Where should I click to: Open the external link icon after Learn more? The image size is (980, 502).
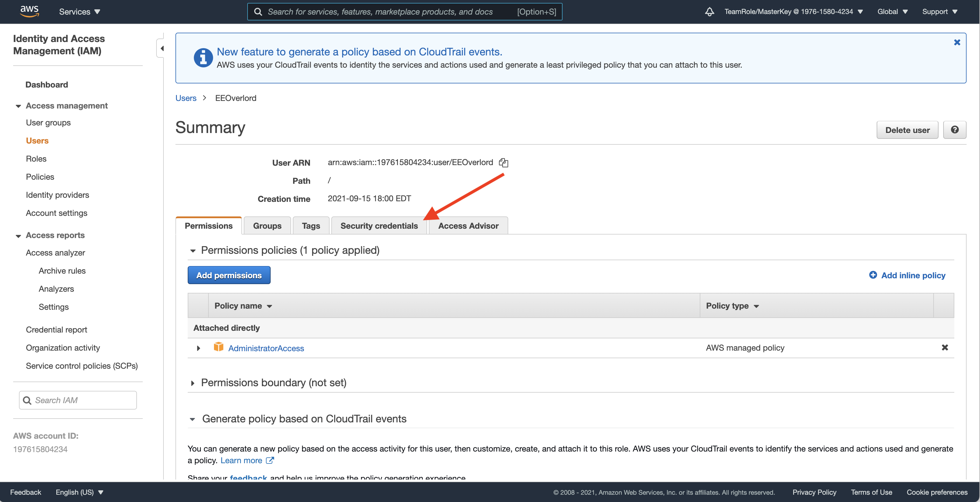point(270,460)
